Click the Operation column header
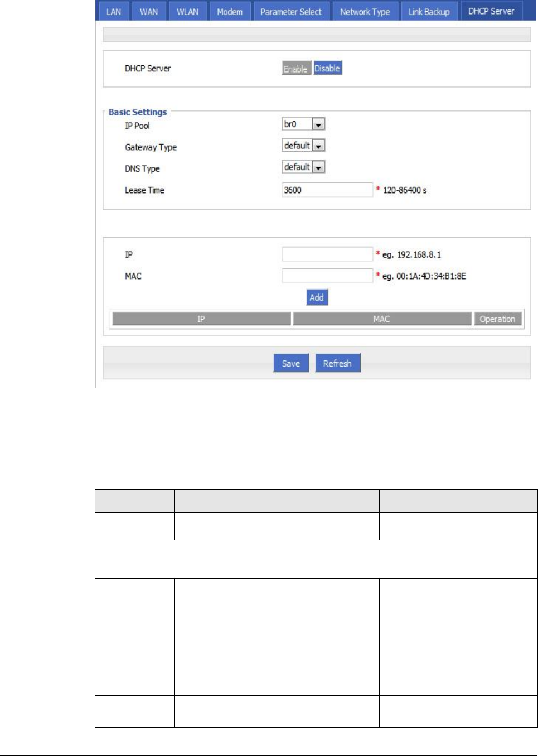This screenshot has width=538, height=756. click(497, 319)
